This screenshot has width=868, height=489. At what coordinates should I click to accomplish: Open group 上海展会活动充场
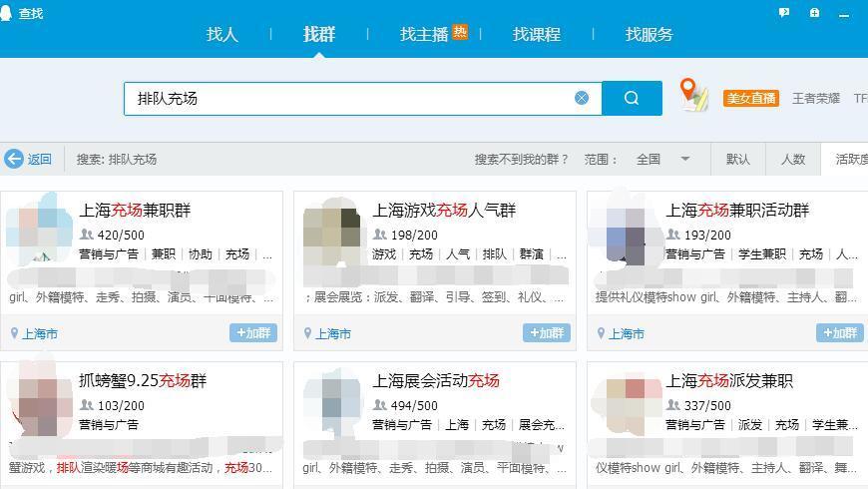(436, 381)
